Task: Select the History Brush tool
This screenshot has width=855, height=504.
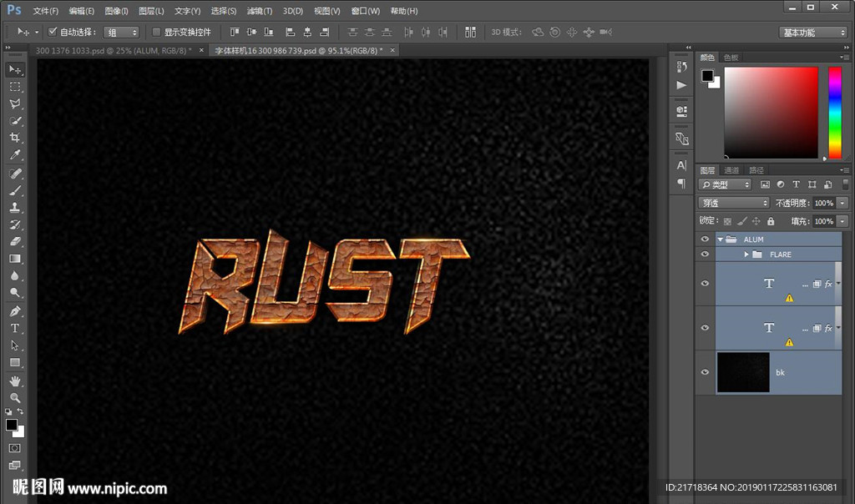Action: click(x=15, y=224)
